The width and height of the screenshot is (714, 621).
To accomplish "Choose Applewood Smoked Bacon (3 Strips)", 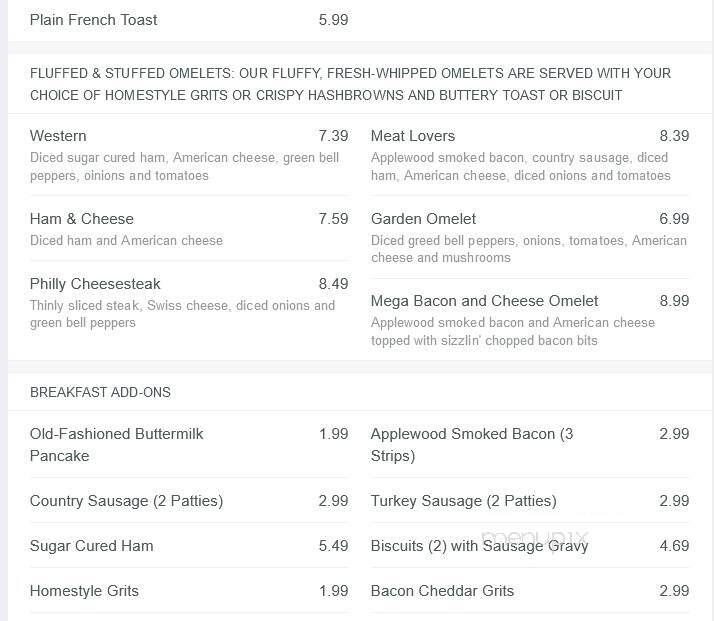I will point(472,444).
